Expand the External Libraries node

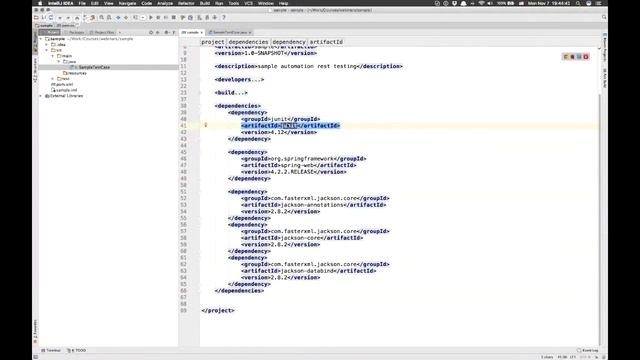tap(41, 96)
